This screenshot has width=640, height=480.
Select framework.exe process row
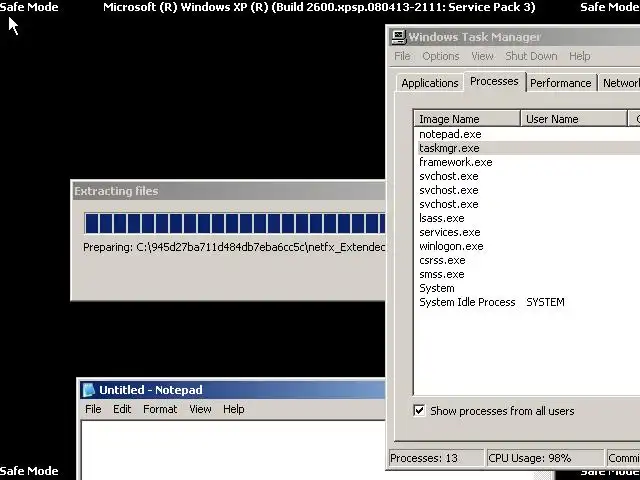tap(529, 162)
